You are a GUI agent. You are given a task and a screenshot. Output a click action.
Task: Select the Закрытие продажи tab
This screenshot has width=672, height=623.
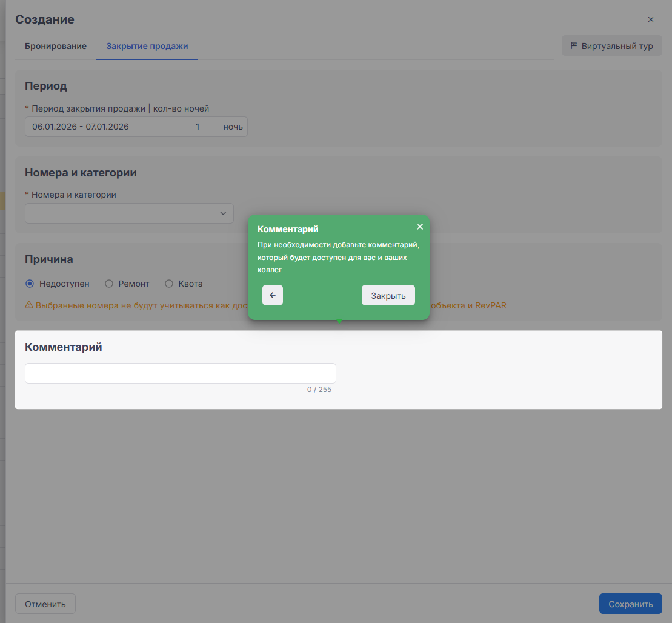pos(147,46)
